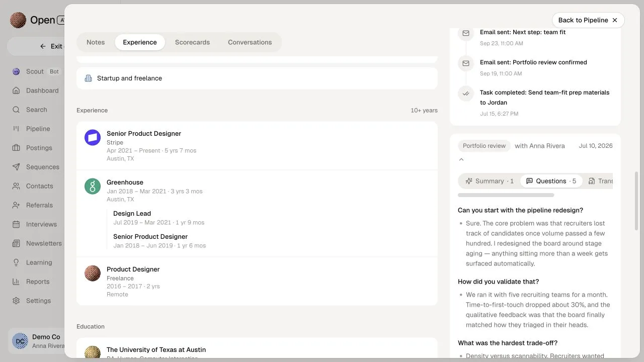Image resolution: width=644 pixels, height=362 pixels.
Task: Click the mail icon for team fit email
Action: pyautogui.click(x=466, y=33)
